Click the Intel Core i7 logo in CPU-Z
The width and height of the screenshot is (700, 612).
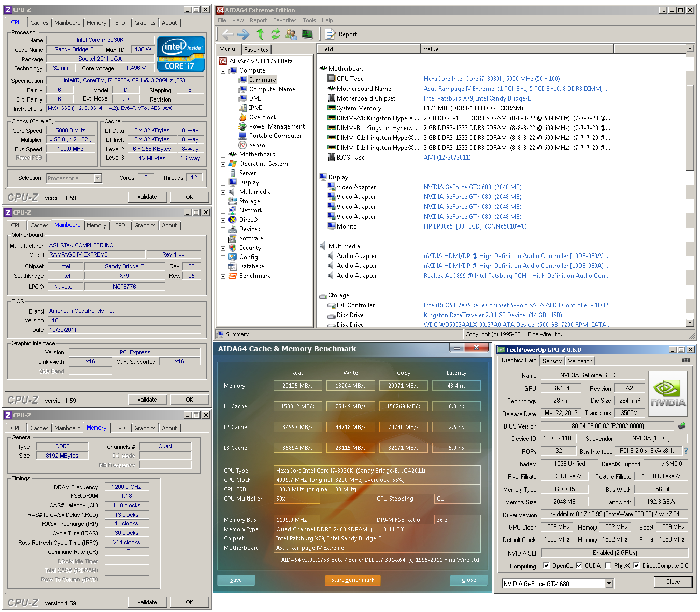181,54
